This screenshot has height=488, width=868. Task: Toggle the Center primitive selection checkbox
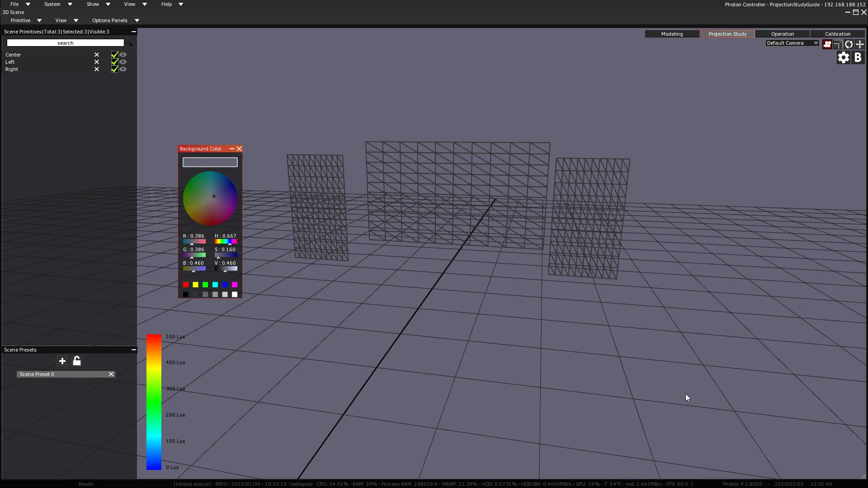point(114,55)
